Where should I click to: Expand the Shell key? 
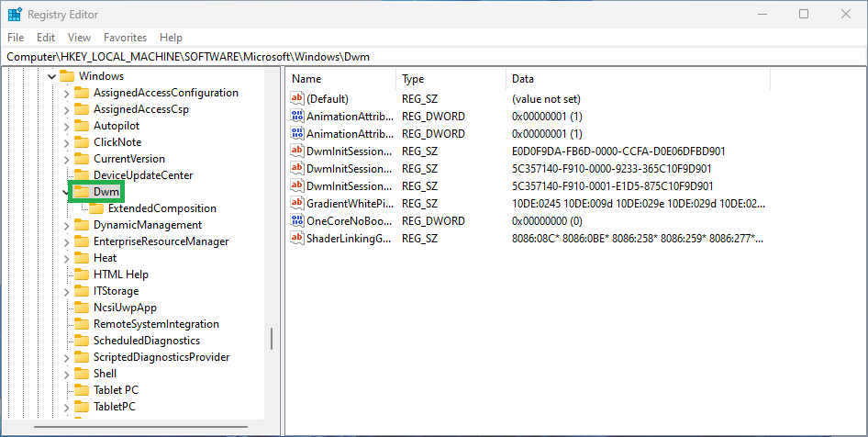click(x=66, y=375)
